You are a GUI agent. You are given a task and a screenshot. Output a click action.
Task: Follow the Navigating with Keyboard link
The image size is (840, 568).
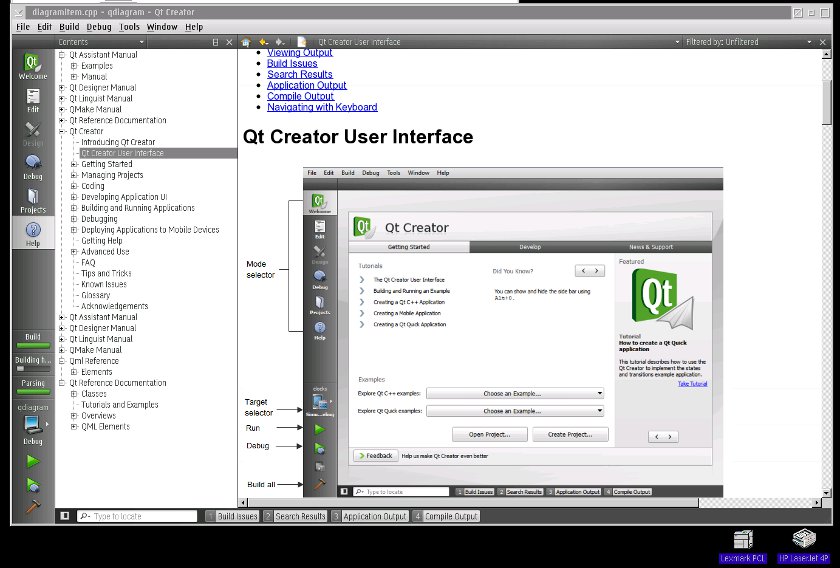tap(322, 107)
